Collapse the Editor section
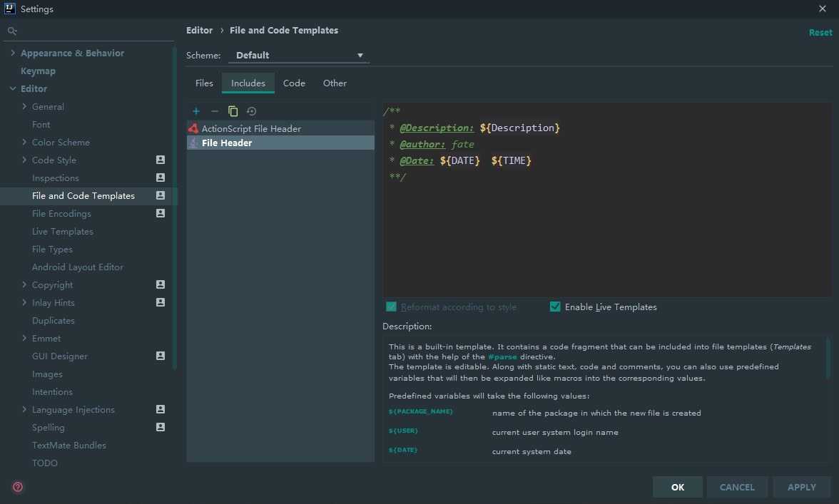 13,88
